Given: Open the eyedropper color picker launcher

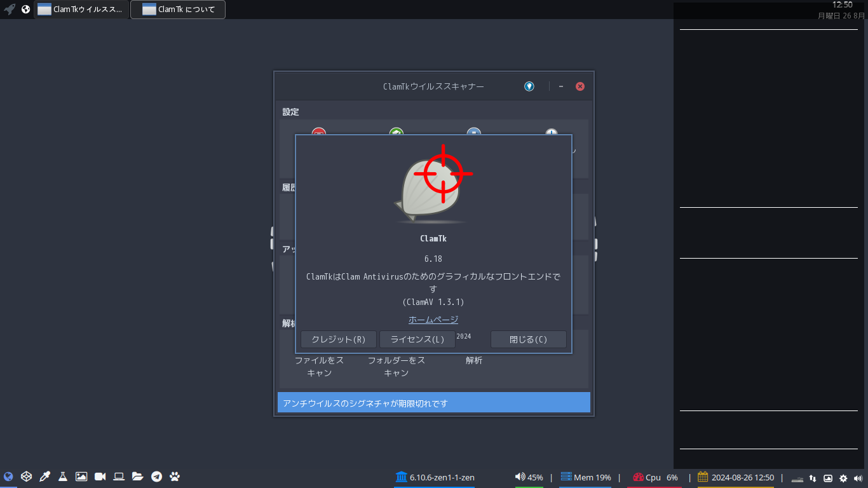Looking at the screenshot, I should [44, 477].
